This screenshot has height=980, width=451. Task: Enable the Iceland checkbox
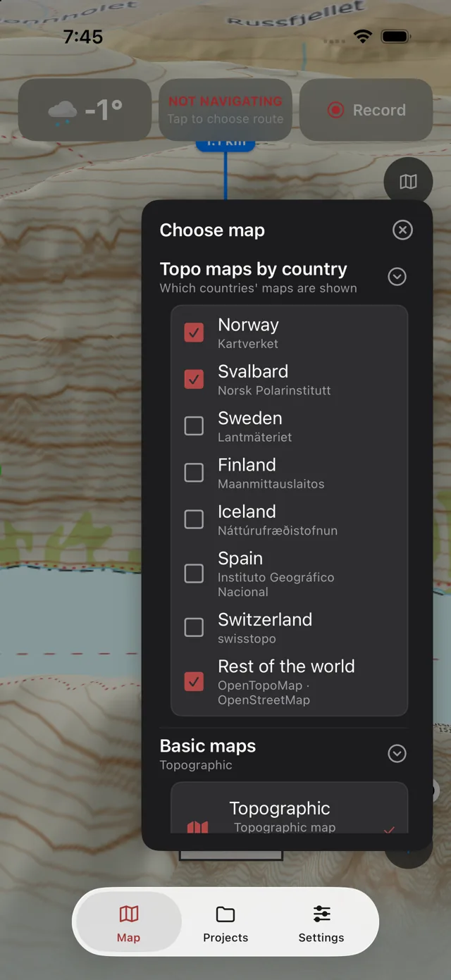194,519
